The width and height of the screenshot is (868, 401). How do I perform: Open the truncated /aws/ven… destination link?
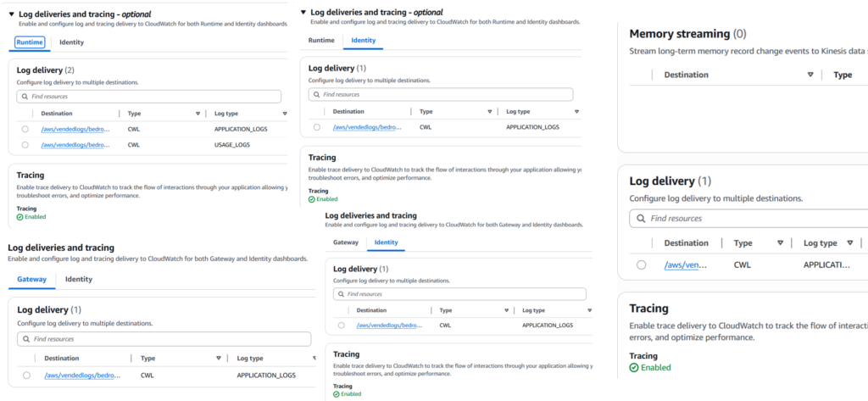tap(686, 265)
